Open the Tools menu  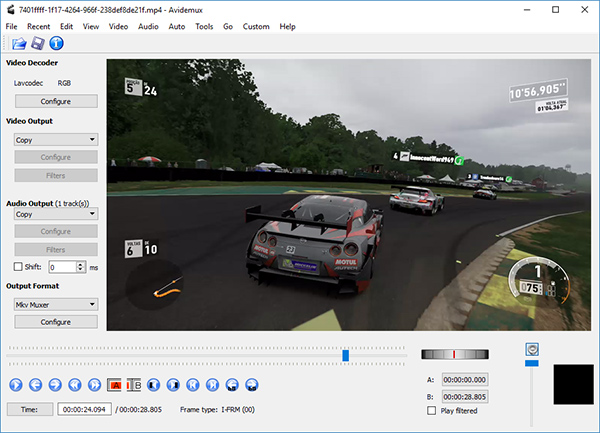(x=204, y=26)
